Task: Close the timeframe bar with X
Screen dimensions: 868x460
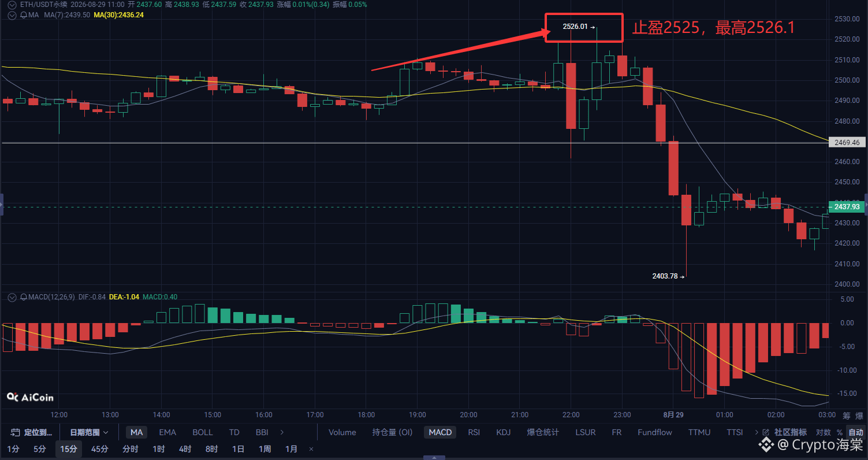Action: point(311,449)
